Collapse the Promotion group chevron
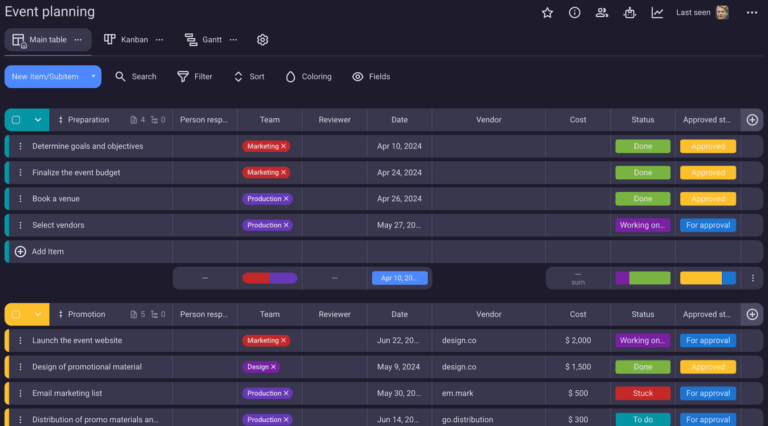 pos(38,314)
